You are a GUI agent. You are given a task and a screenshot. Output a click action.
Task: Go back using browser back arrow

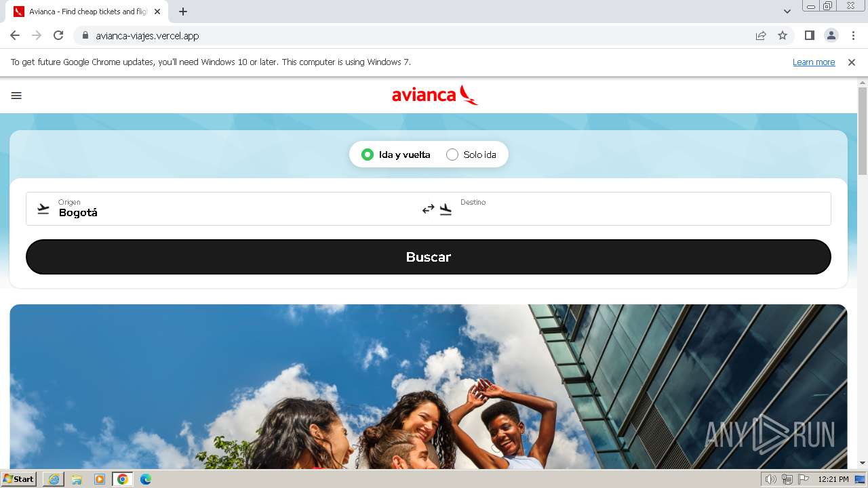(15, 36)
